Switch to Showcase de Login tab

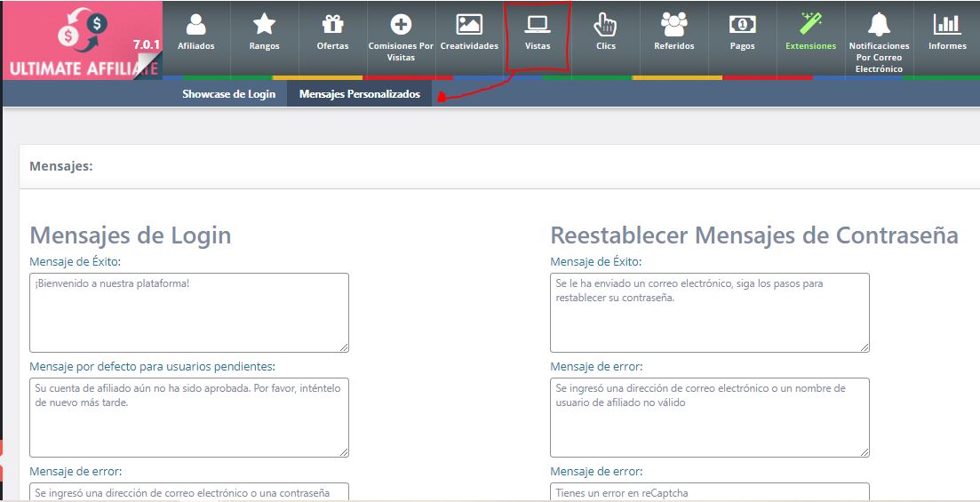(x=228, y=94)
